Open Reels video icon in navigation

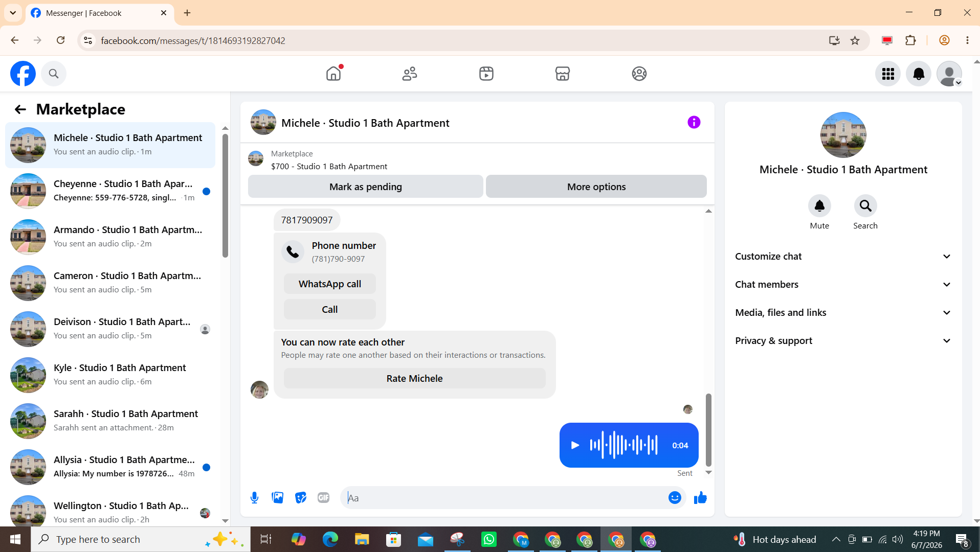[486, 74]
